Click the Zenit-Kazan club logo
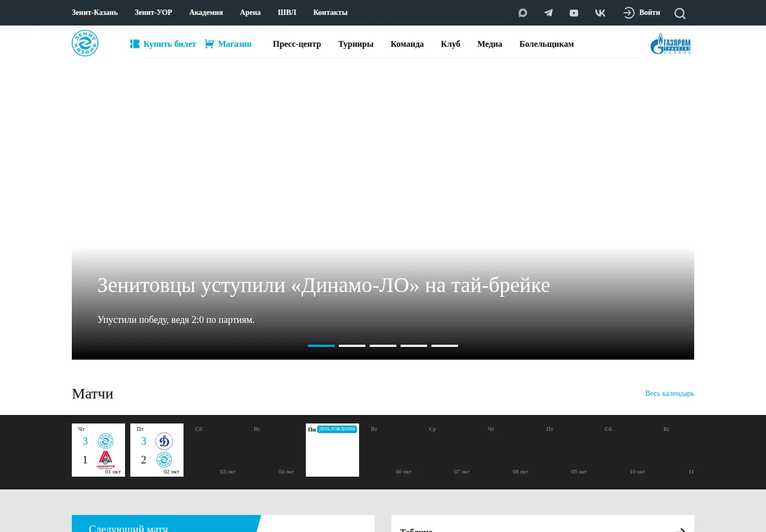This screenshot has height=532, width=766. click(x=85, y=43)
